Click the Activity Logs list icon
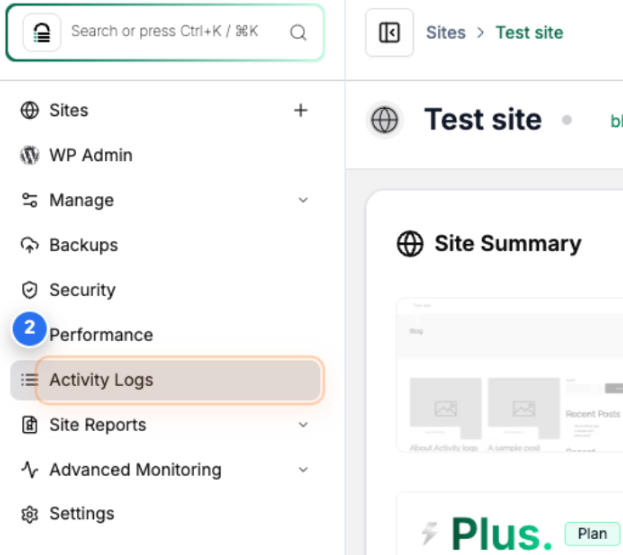 point(30,380)
